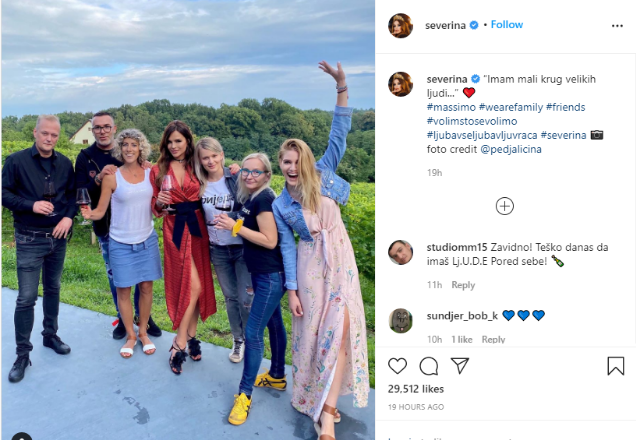Open the group photo in the post
Viewport: 636px width, 440px height.
coord(188,220)
